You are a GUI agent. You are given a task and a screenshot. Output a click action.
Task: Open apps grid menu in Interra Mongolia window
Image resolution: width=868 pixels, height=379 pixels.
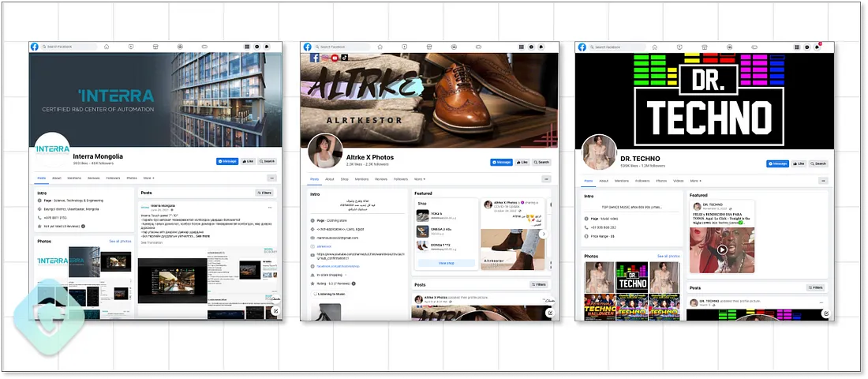[x=247, y=47]
